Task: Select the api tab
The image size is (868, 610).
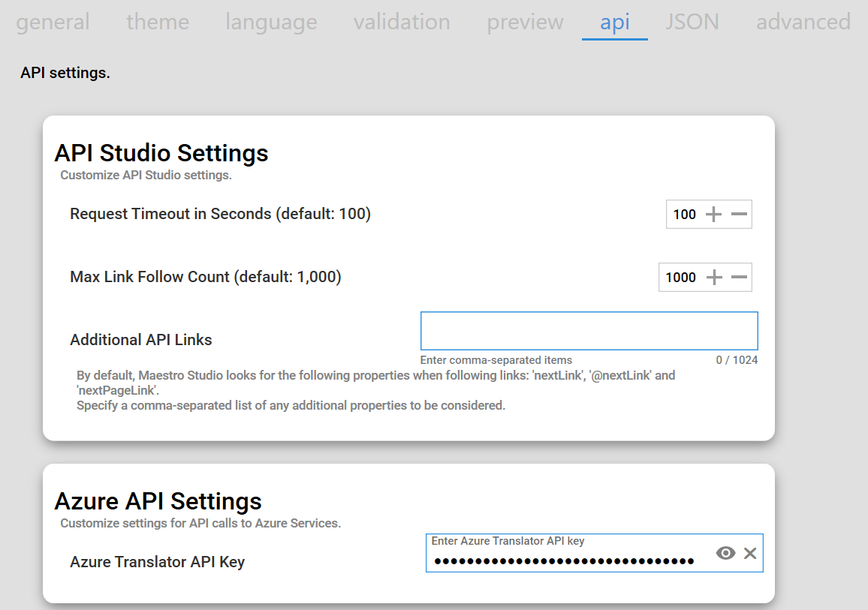Action: [x=615, y=23]
